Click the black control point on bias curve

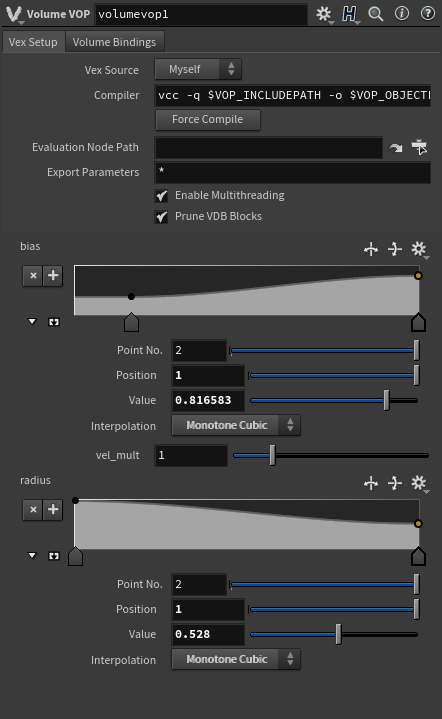[x=131, y=297]
